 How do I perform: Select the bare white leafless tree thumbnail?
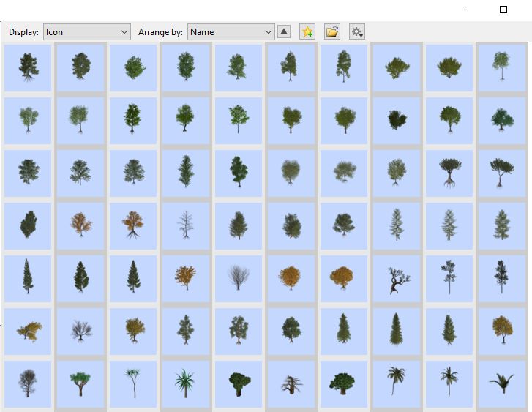pos(186,226)
